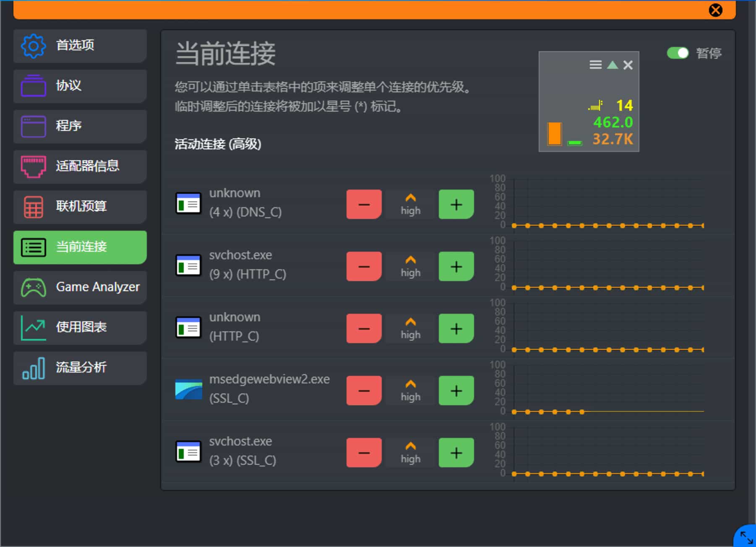Select the 协议 protocols section
This screenshot has width=756, height=547.
(80, 86)
